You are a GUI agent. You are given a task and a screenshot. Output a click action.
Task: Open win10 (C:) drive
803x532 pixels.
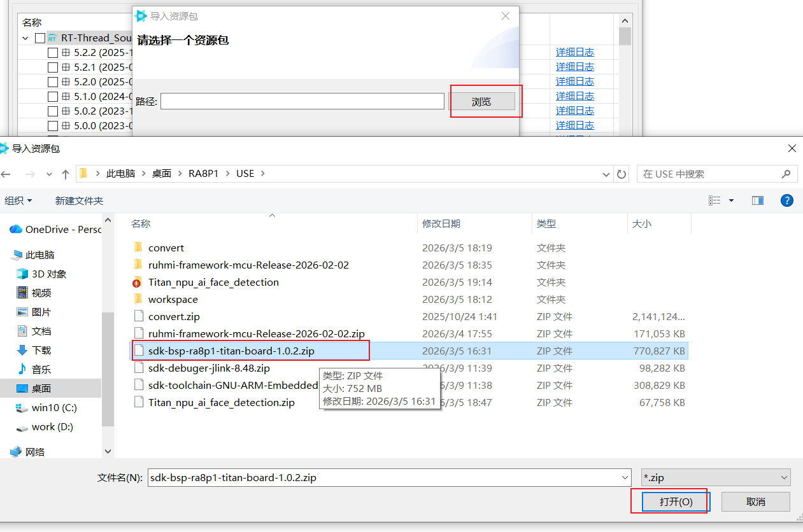pos(46,407)
